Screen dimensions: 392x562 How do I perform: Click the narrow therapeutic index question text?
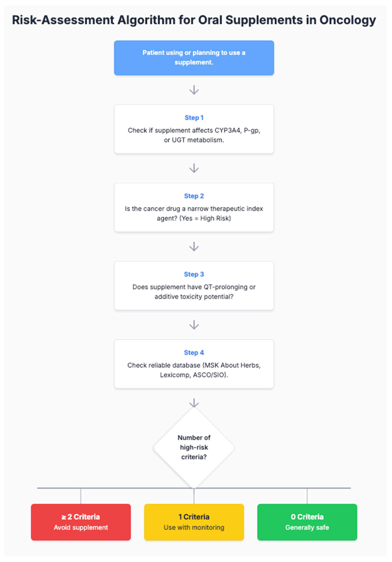click(x=194, y=213)
